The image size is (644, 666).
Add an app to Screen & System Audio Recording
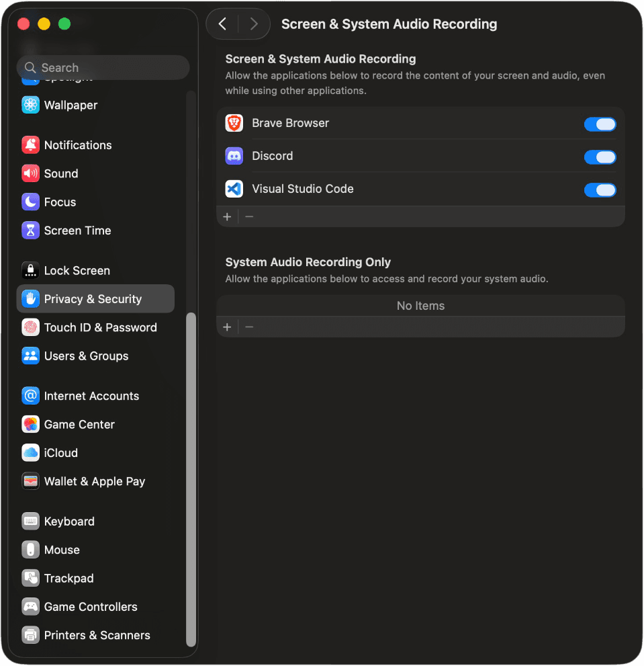[227, 216]
